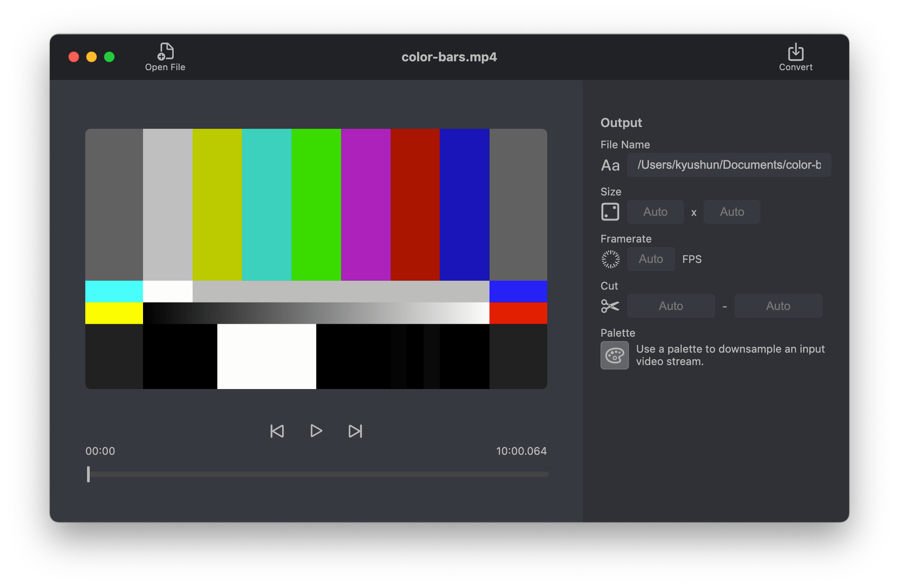Click the Cut end time field
This screenshot has height=588, width=899.
coord(778,306)
